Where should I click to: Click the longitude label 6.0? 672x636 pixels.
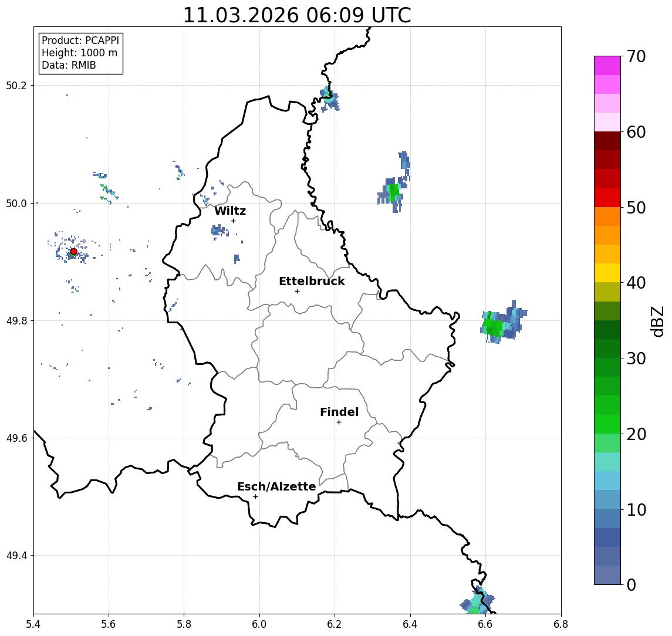pyautogui.click(x=259, y=624)
